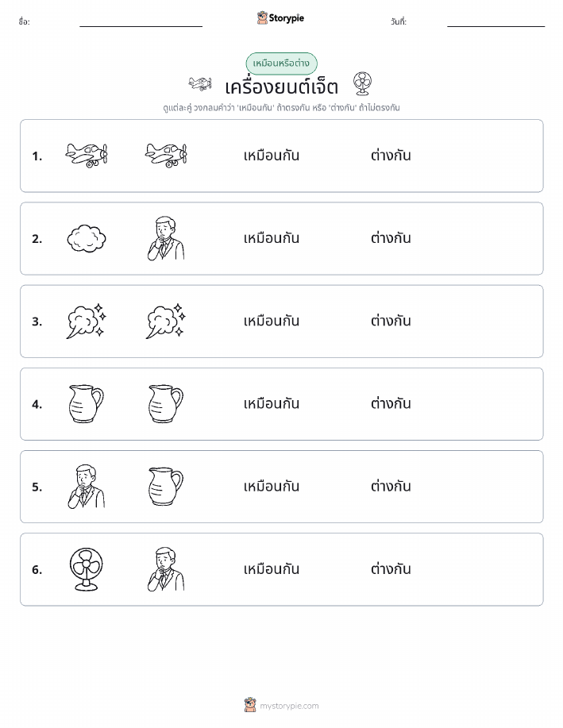Select ต่างกัน for question 2
Viewport: 563px width, 728px height.
point(391,238)
